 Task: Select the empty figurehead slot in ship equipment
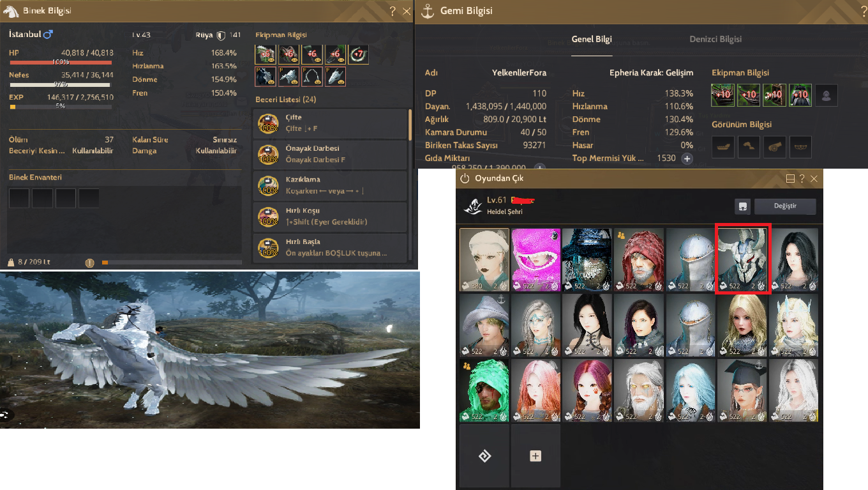827,95
